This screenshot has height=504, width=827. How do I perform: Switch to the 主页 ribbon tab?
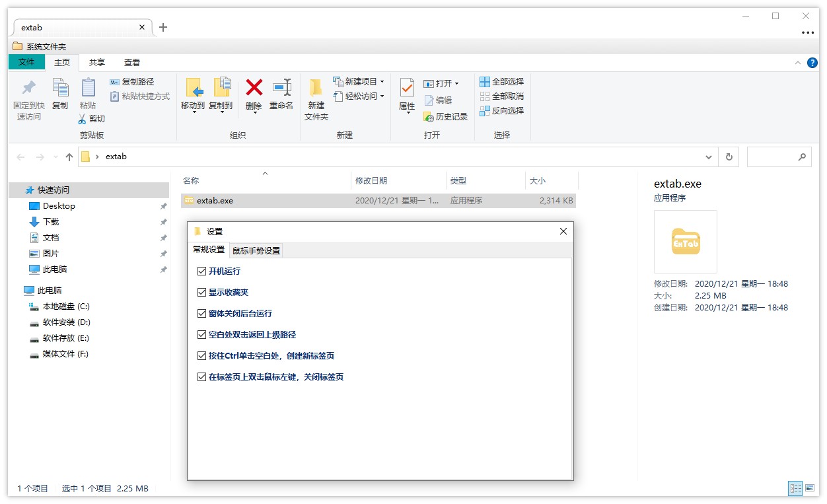(62, 63)
